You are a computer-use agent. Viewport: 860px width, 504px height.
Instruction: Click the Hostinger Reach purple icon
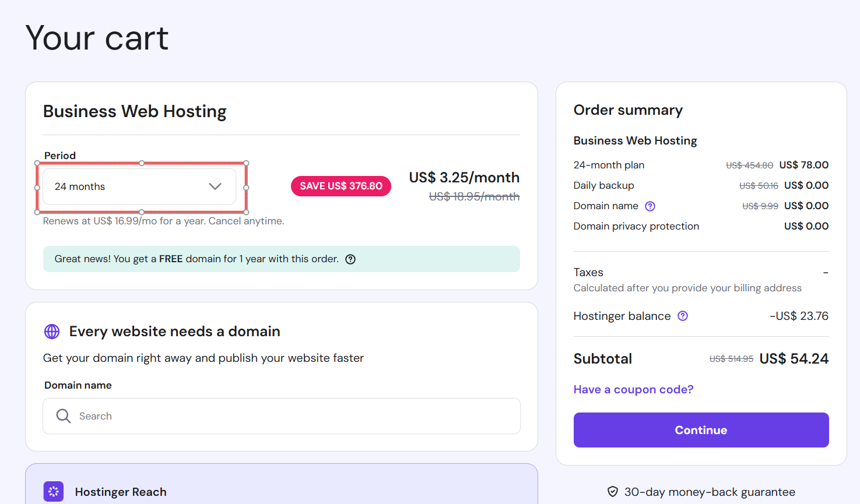54,492
